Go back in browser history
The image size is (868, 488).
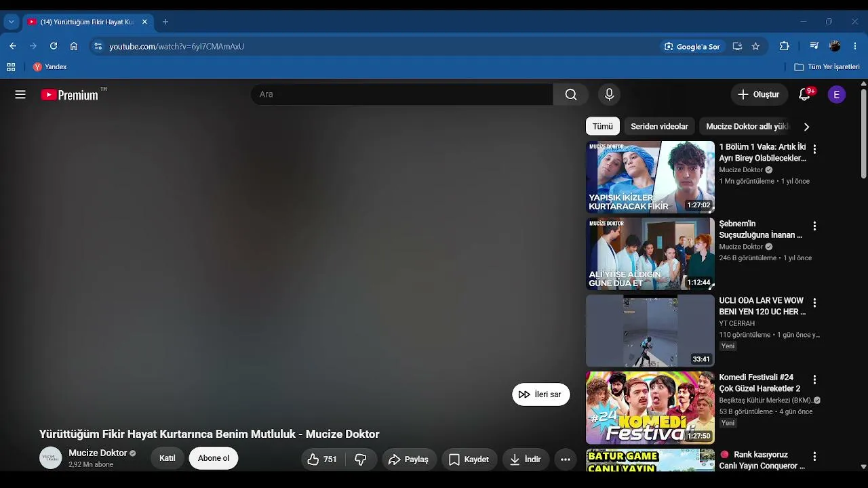[x=13, y=46]
